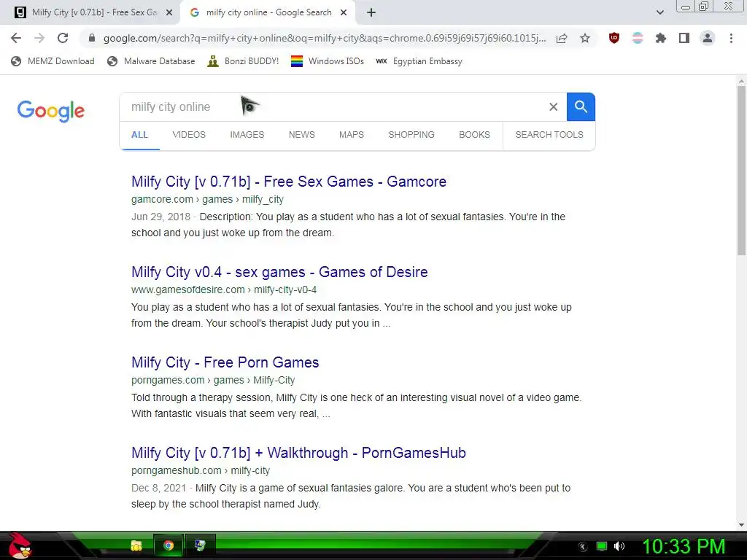Screen dimensions: 747x560
Task: Click the Jun 29, 2018 result date
Action: (x=160, y=217)
